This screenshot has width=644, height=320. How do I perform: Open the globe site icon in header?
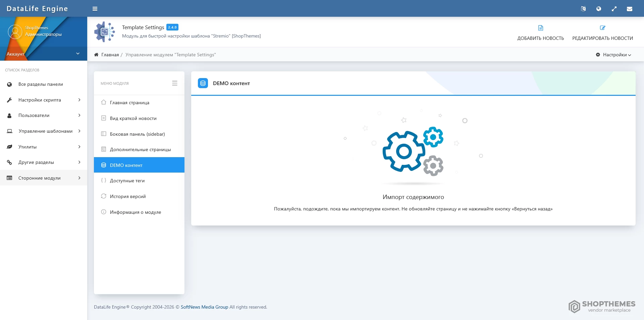tap(599, 9)
